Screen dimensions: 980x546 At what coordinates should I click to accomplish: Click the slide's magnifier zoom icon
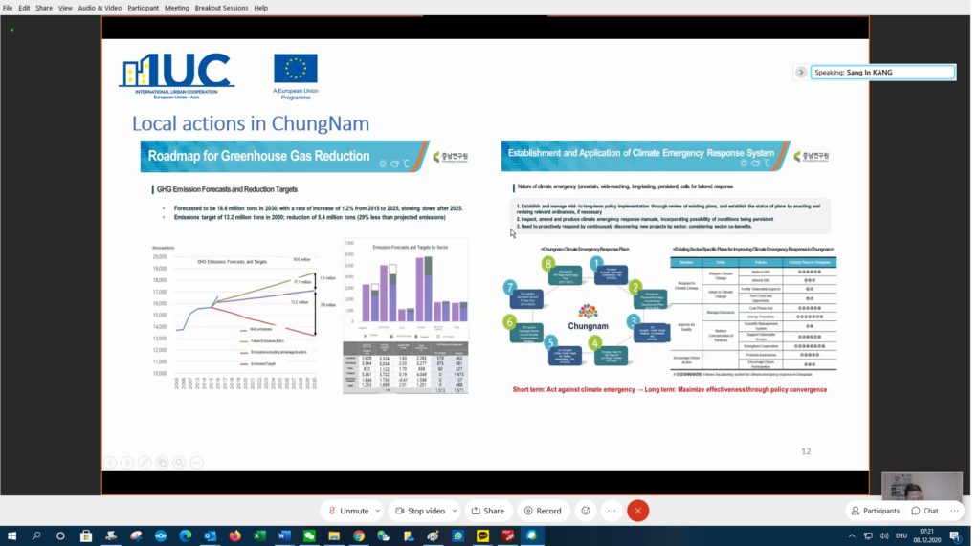[x=179, y=462]
